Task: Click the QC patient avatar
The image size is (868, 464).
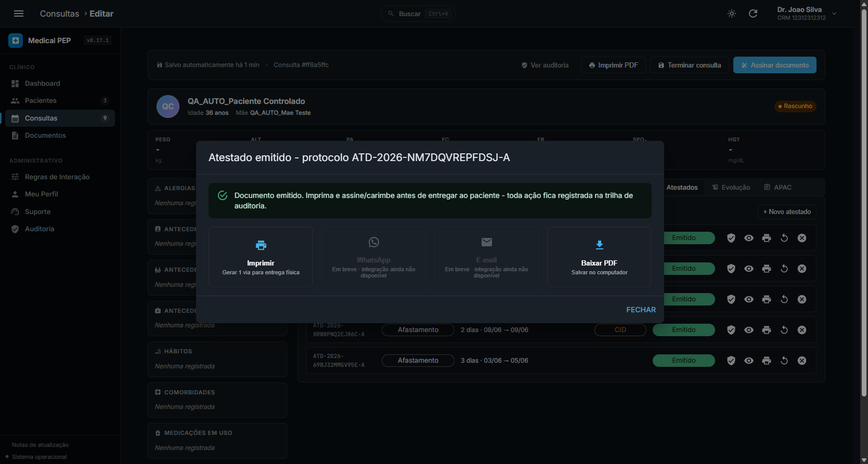Action: 168,107
